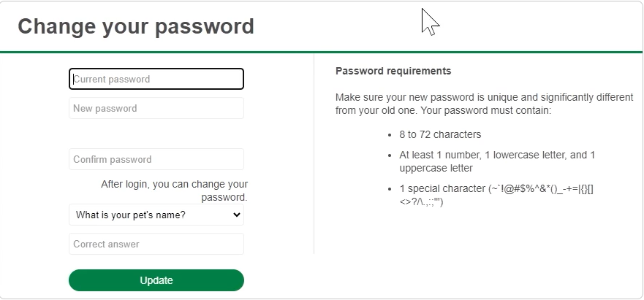Click the bullet dot beside "1 special character"

pos(390,189)
